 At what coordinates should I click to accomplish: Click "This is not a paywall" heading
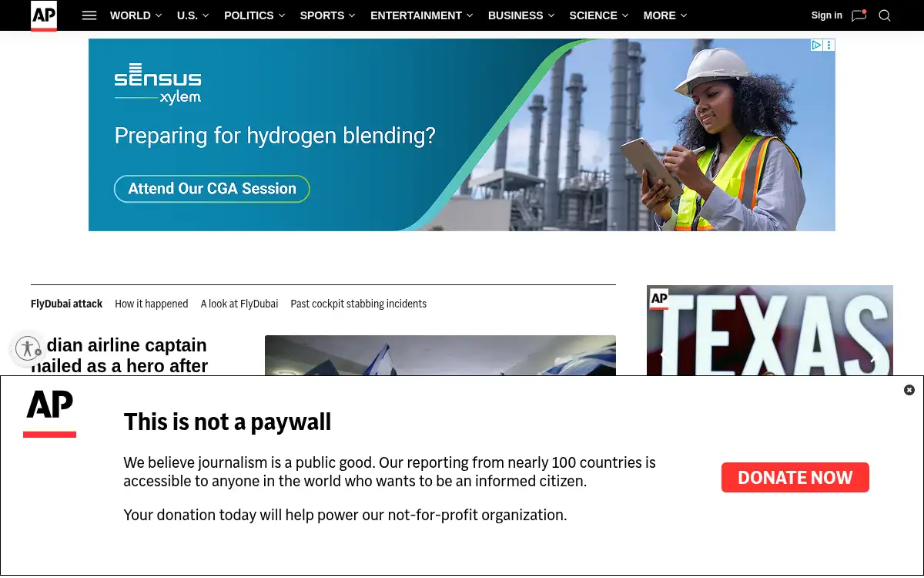[x=227, y=422]
